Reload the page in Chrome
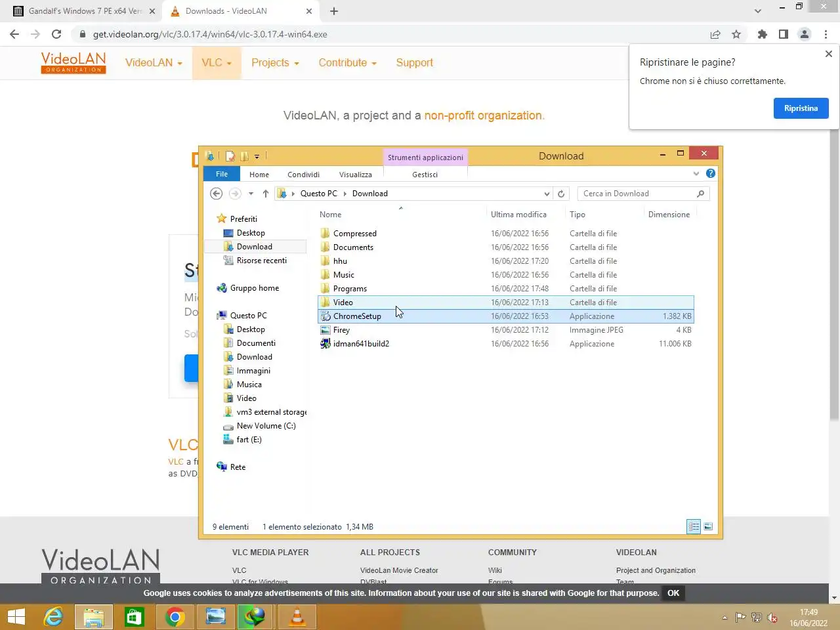Image resolution: width=840 pixels, height=630 pixels. (56, 34)
